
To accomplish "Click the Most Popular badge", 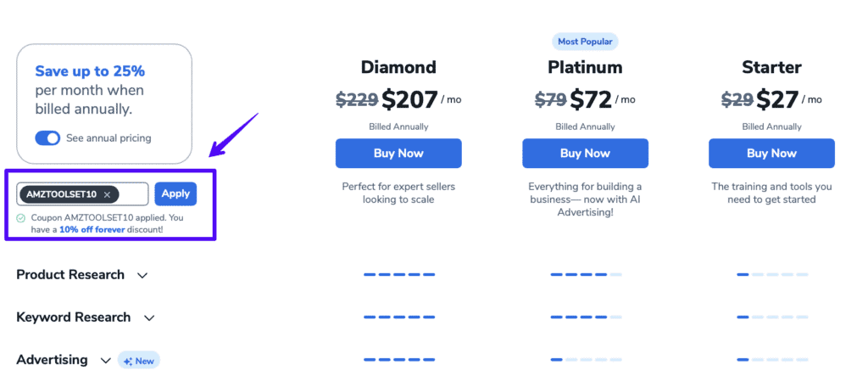I will (x=585, y=41).
